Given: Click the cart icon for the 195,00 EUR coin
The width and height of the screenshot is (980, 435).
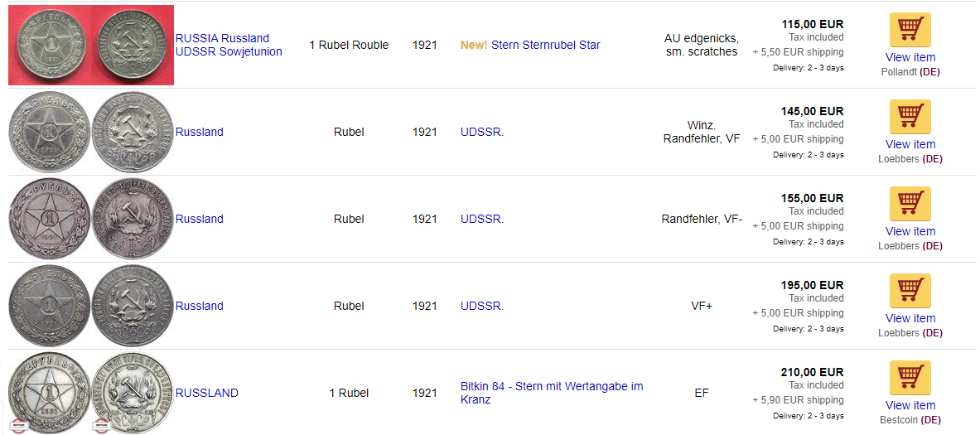Looking at the screenshot, I should [x=910, y=291].
